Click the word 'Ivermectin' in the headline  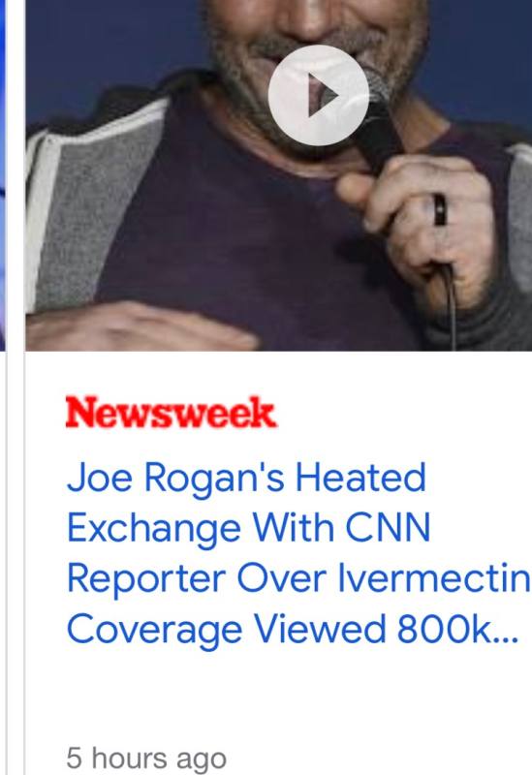coord(434,578)
